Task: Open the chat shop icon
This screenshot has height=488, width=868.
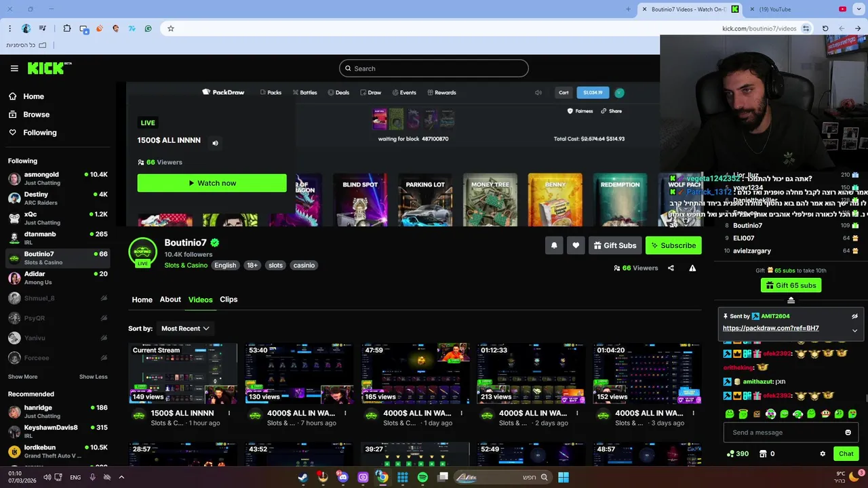Action: [762, 454]
